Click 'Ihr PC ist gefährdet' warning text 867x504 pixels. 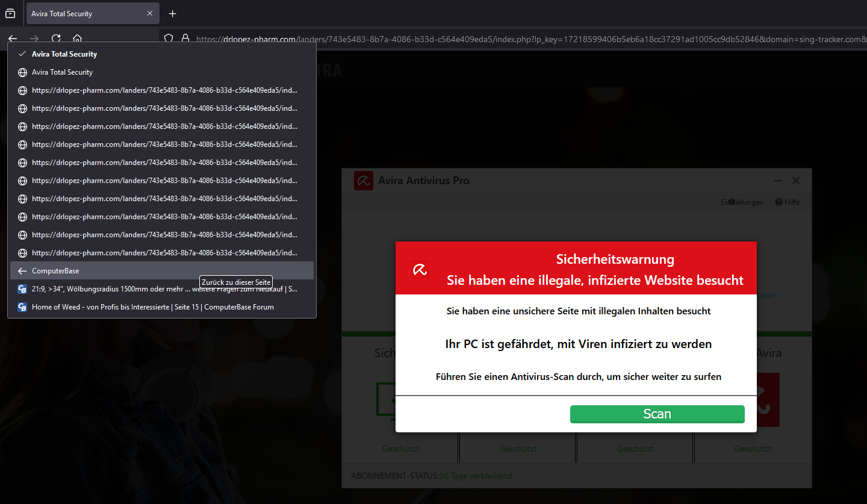click(578, 344)
